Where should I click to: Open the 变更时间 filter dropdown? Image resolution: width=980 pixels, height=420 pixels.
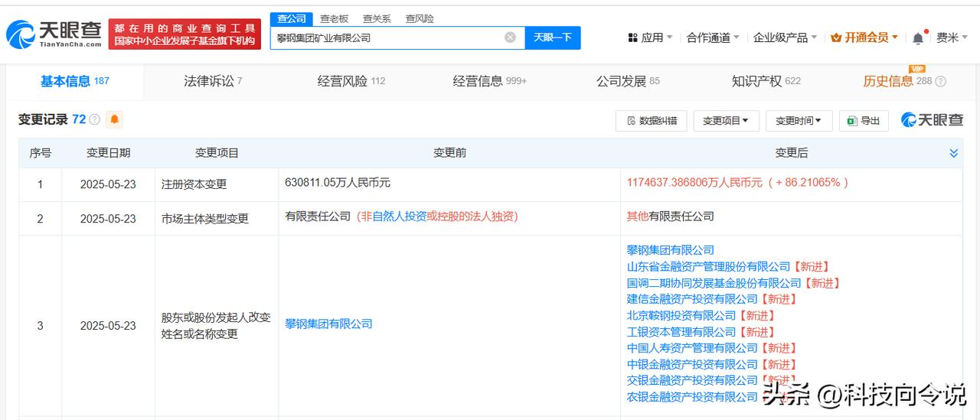pos(799,121)
